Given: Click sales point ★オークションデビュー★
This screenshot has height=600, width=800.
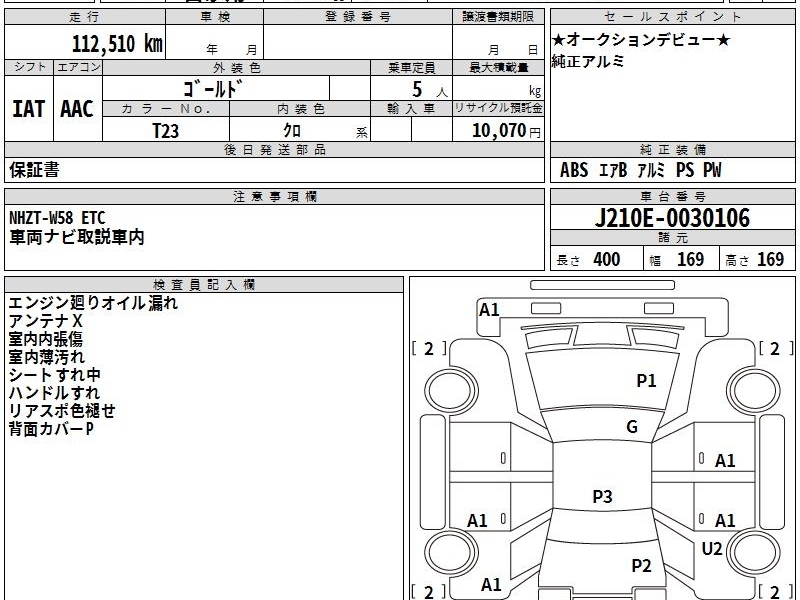Looking at the screenshot, I should [641, 40].
